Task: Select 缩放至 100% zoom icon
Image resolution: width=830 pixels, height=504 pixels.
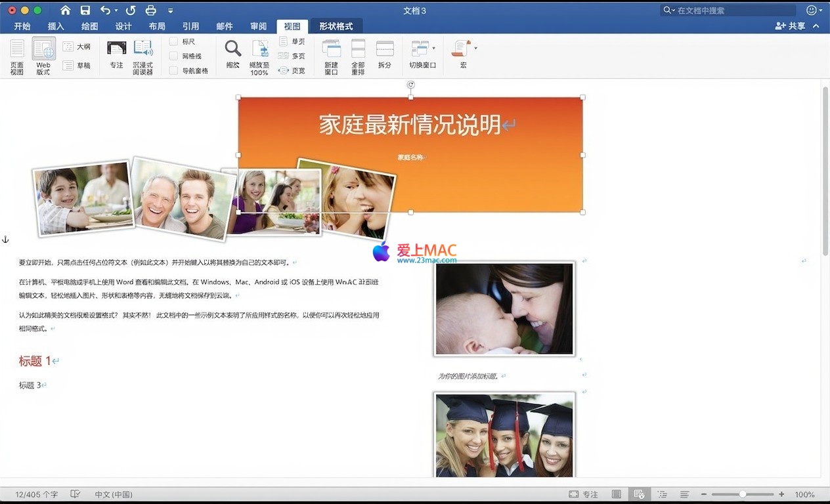Action: pyautogui.click(x=259, y=55)
